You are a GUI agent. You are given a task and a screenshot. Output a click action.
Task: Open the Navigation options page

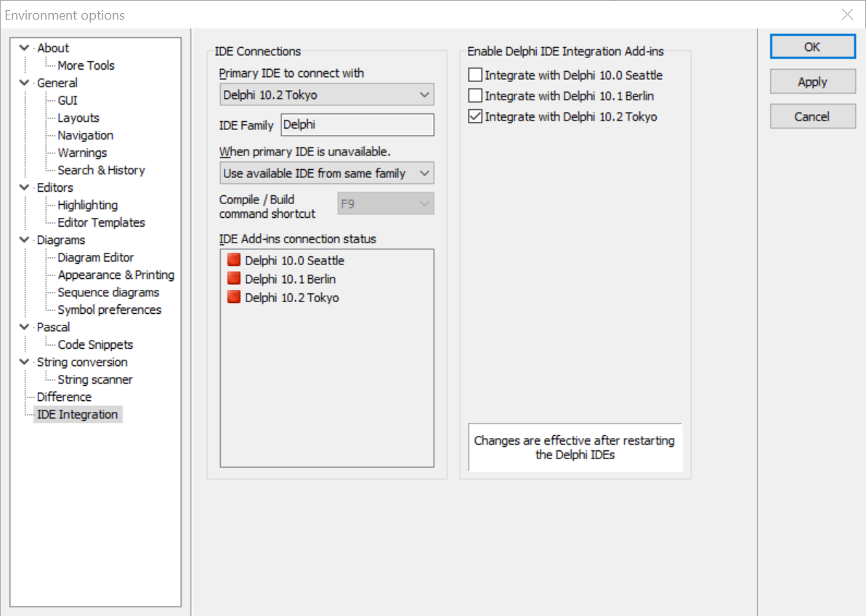tap(86, 135)
